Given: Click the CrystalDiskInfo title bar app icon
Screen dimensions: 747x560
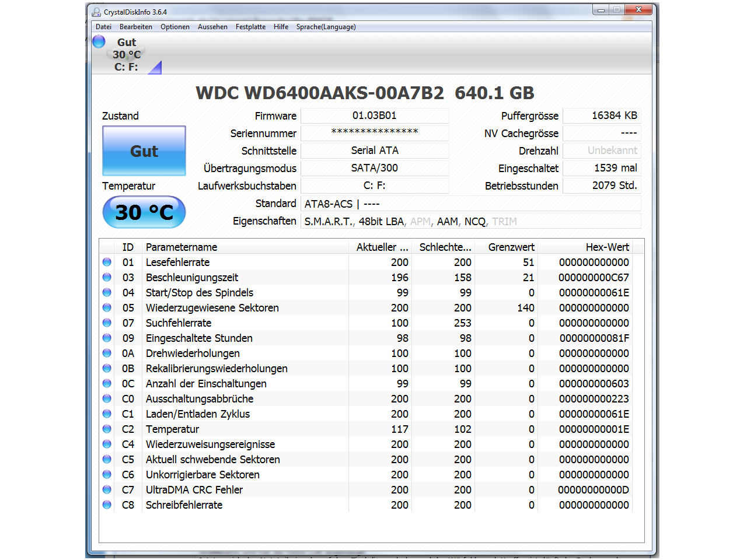Looking at the screenshot, I should point(96,12).
